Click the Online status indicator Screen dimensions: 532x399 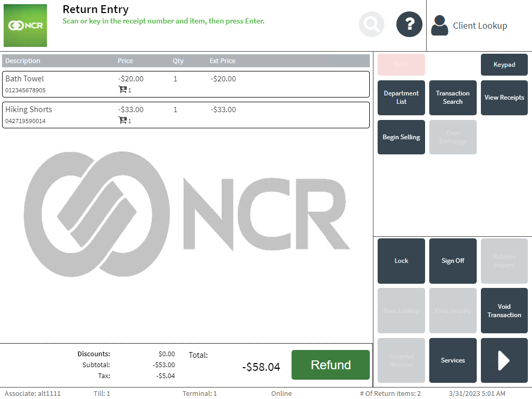pyautogui.click(x=281, y=394)
